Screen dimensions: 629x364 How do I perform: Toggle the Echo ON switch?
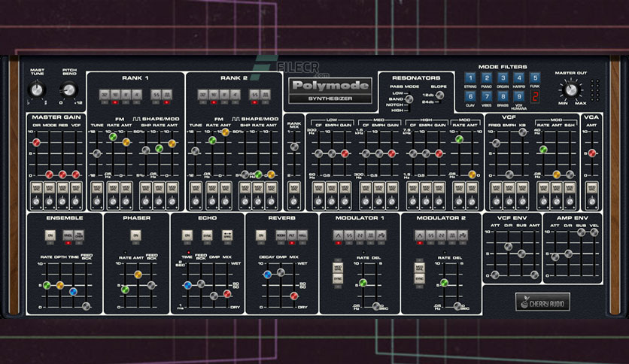point(187,235)
